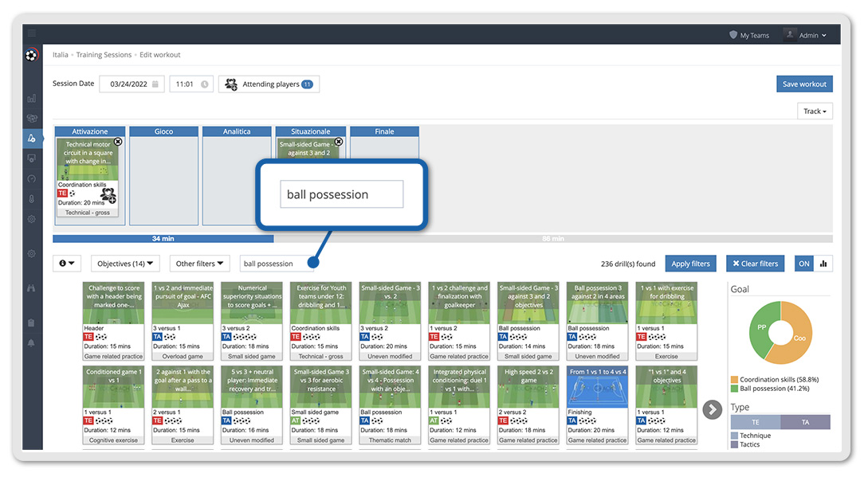The width and height of the screenshot is (868, 477).
Task: Open the hamburger menu in top bar
Action: pyautogui.click(x=32, y=33)
